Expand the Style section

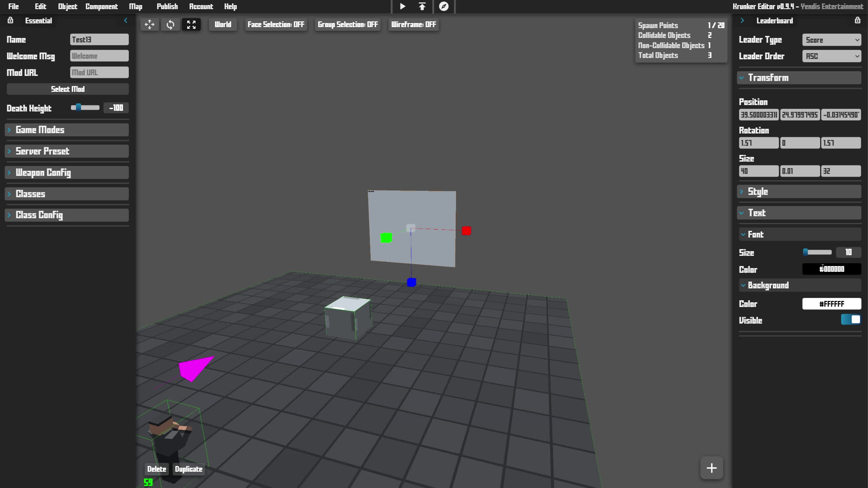(799, 191)
